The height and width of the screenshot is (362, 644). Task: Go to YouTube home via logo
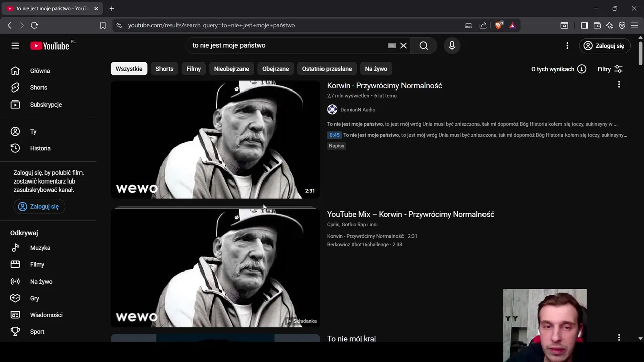pyautogui.click(x=49, y=46)
